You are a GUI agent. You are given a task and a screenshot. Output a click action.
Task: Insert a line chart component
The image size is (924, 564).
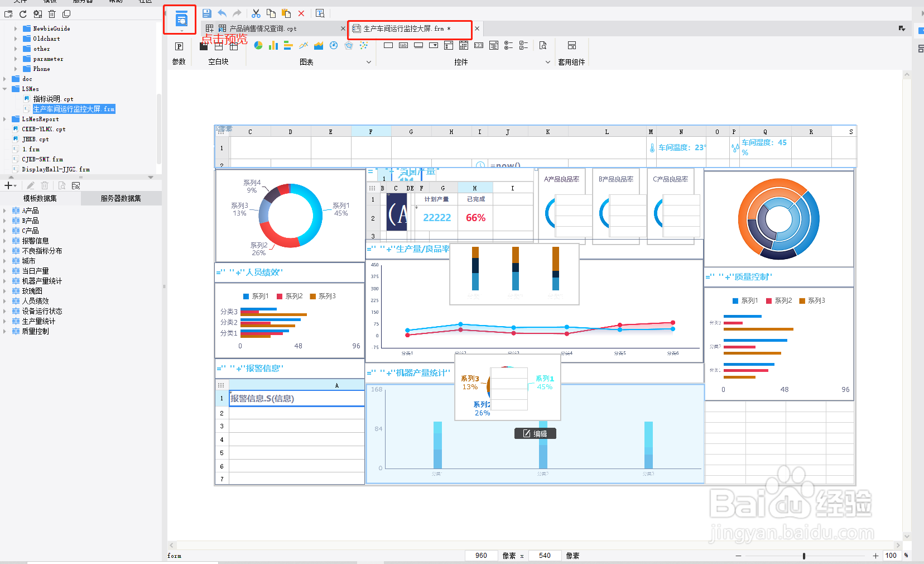pos(304,45)
